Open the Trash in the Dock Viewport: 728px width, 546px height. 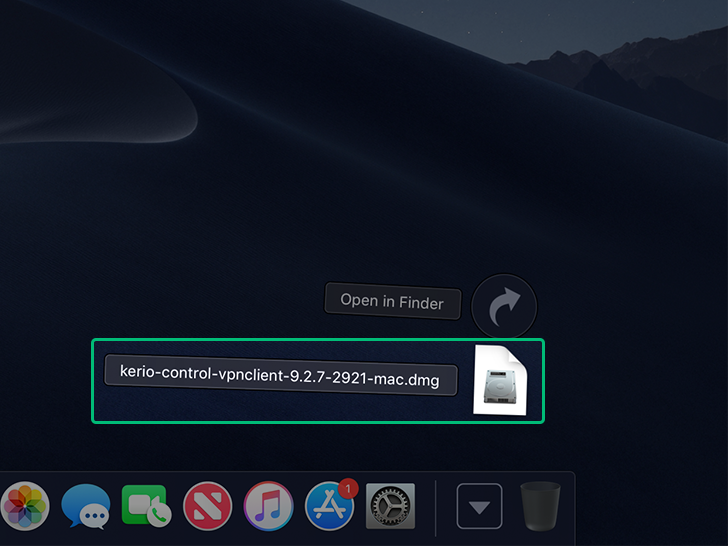point(540,506)
